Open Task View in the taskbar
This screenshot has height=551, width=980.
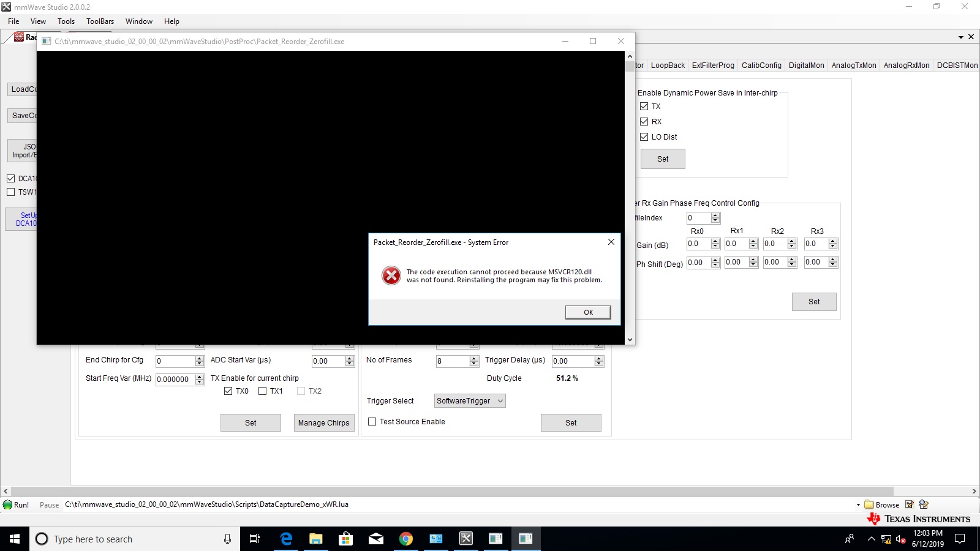click(x=255, y=539)
